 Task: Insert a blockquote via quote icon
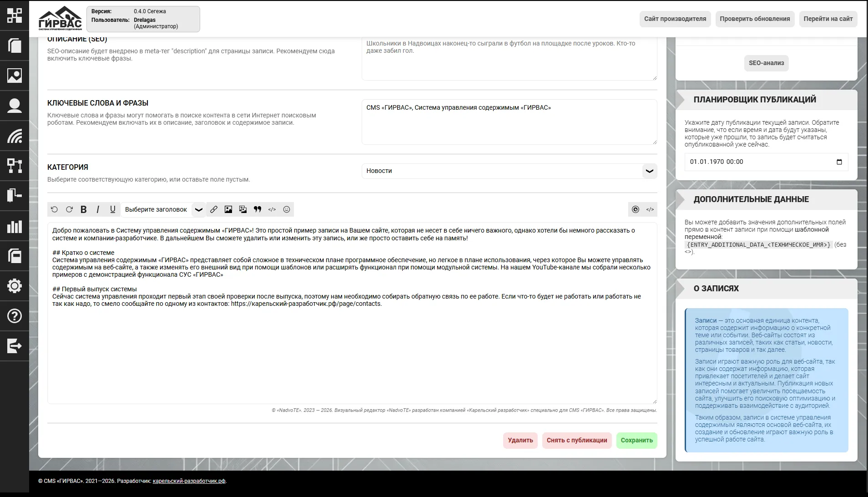[x=257, y=209]
